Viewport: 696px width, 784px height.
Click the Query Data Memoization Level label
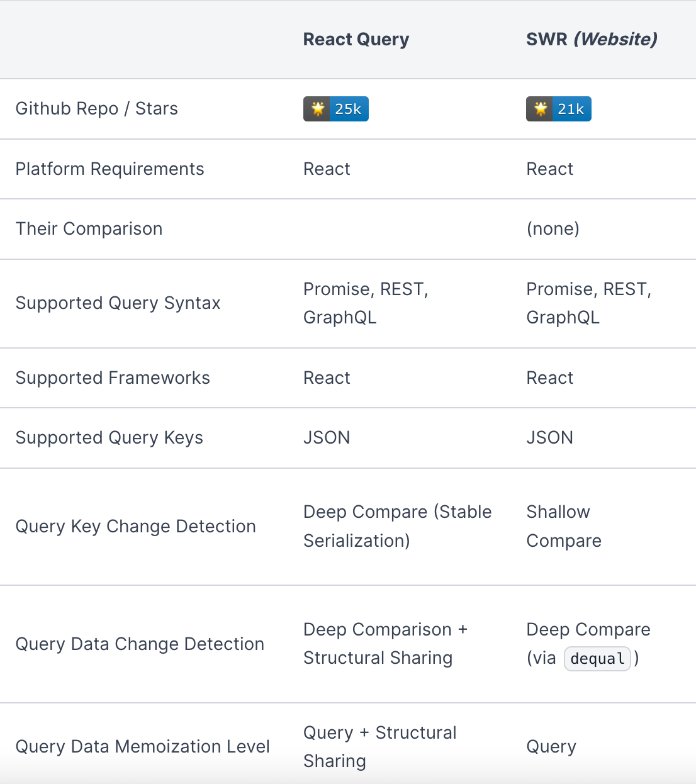pos(143,746)
